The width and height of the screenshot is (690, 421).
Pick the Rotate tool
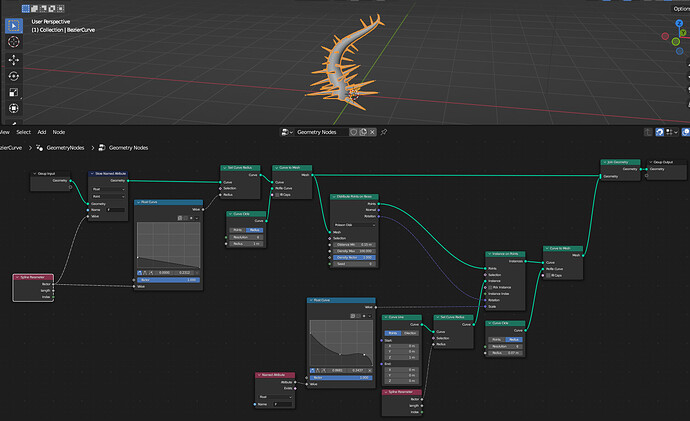point(14,76)
